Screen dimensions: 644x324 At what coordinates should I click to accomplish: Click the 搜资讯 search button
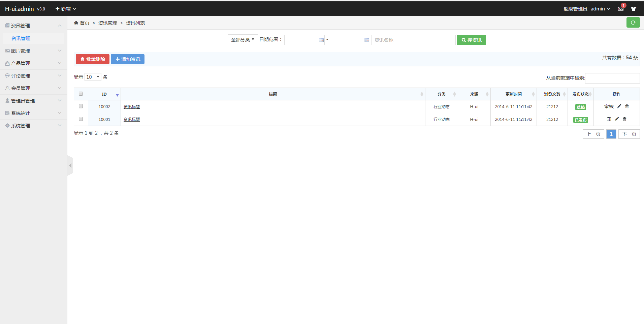click(x=472, y=40)
